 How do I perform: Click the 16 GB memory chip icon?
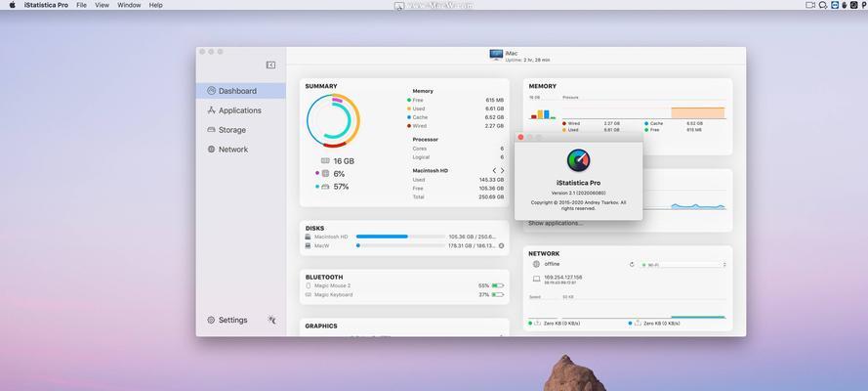tap(325, 160)
